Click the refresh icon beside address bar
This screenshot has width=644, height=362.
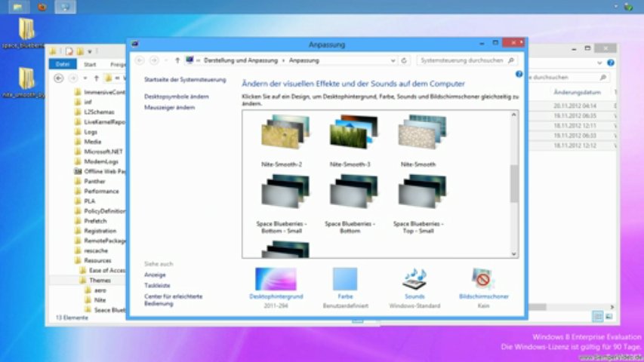tap(404, 60)
